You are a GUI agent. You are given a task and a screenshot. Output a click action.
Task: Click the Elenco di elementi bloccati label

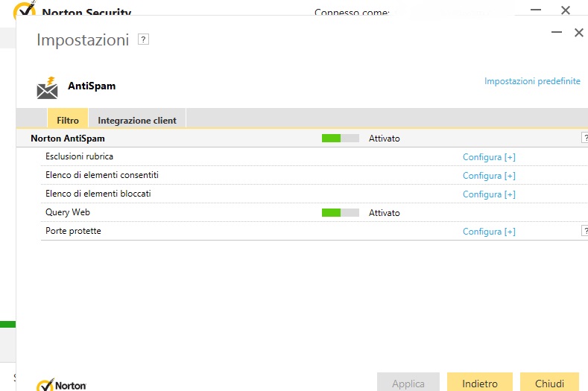(x=98, y=194)
